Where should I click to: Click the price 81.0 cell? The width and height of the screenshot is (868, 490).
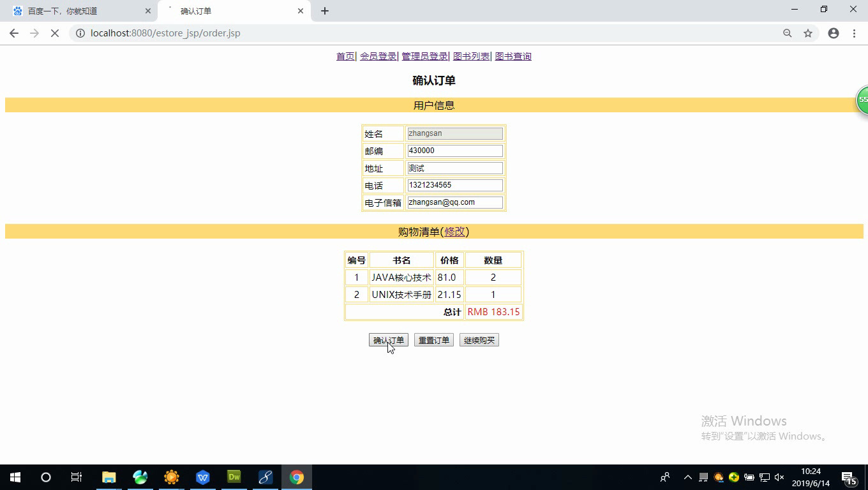click(449, 278)
